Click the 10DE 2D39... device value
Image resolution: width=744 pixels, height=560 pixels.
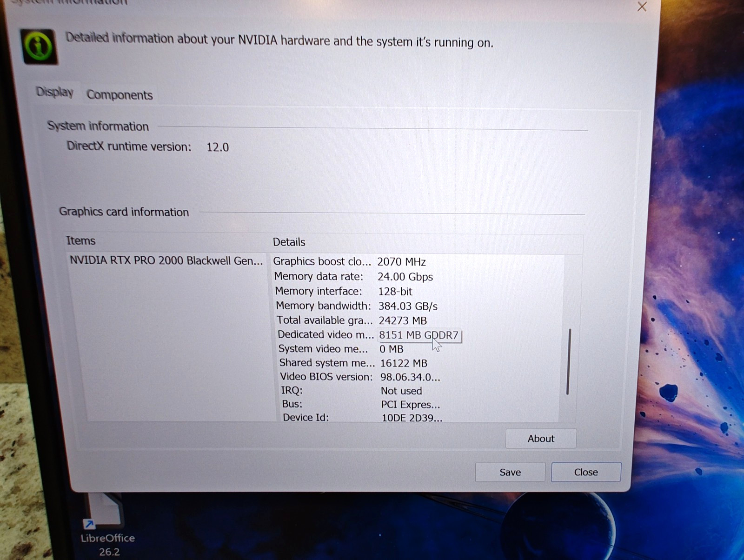pos(412,418)
